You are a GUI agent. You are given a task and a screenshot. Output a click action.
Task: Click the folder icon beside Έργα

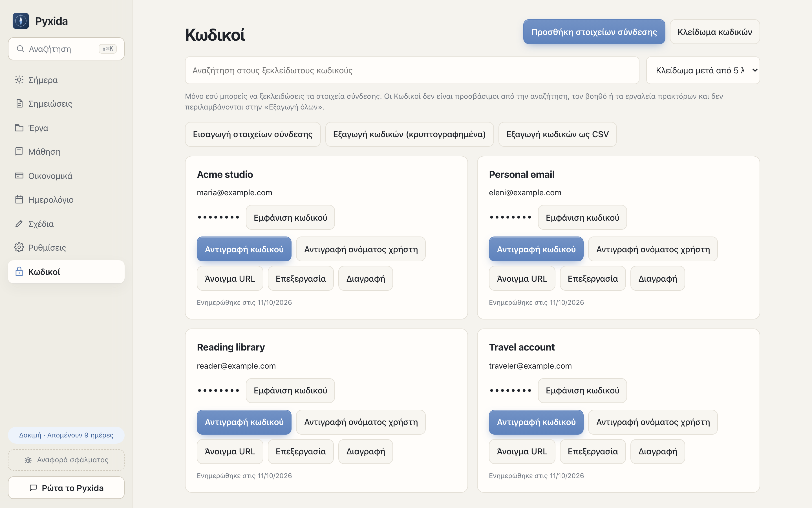[x=19, y=128]
